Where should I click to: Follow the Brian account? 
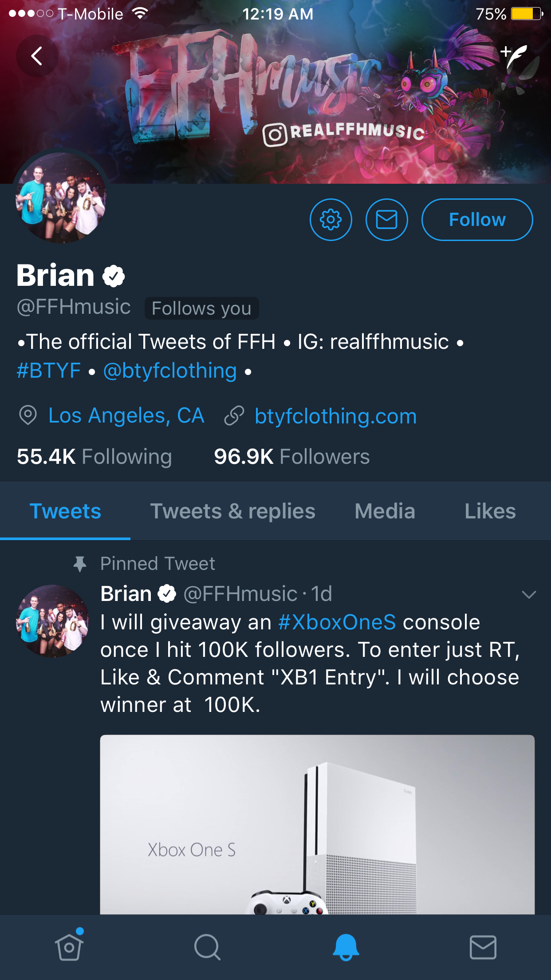coord(477,220)
